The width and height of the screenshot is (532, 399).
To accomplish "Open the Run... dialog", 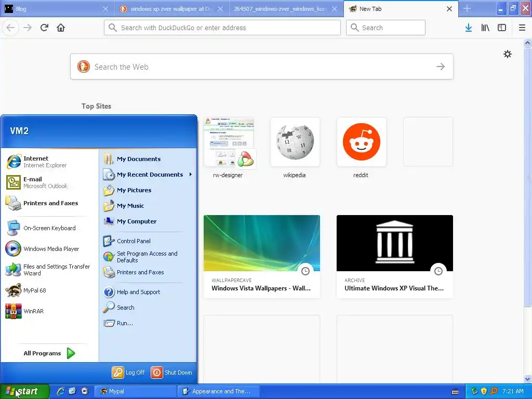I will (x=148, y=323).
